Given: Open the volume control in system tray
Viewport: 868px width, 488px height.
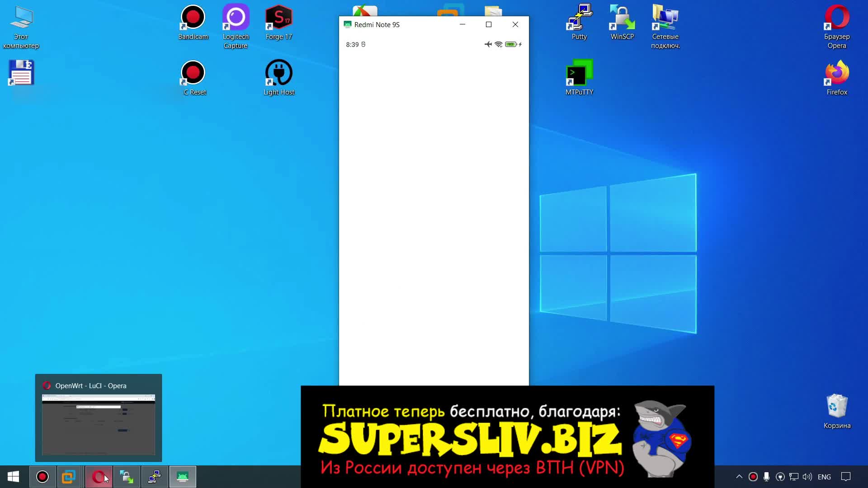Looking at the screenshot, I should 807,477.
